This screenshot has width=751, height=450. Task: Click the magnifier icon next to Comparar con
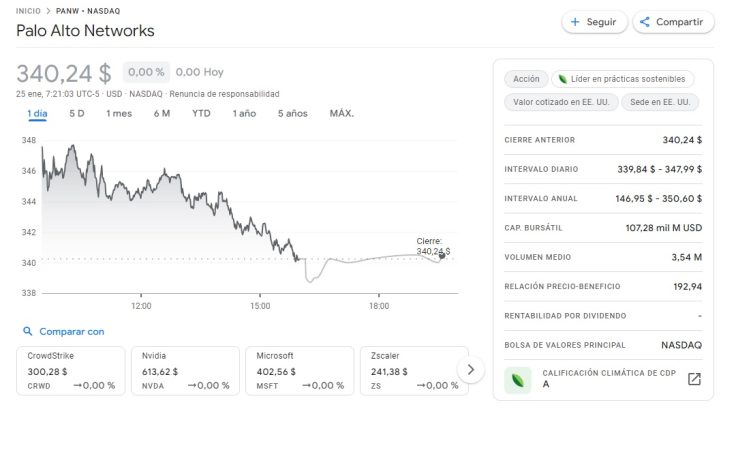28,331
